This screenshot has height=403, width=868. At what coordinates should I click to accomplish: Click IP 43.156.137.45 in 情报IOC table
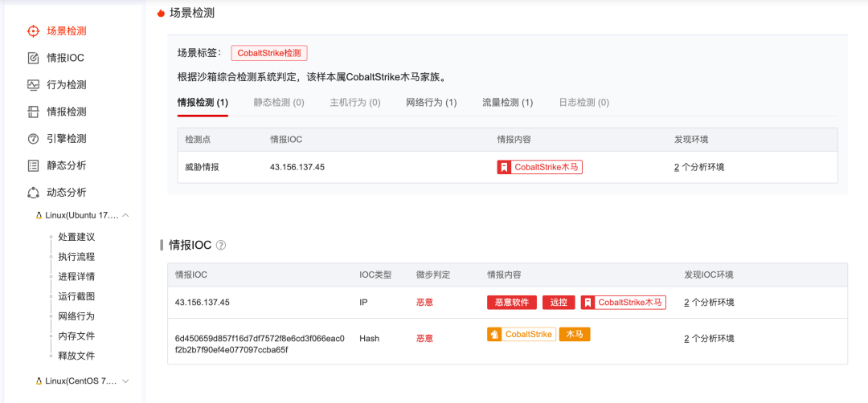(x=202, y=303)
